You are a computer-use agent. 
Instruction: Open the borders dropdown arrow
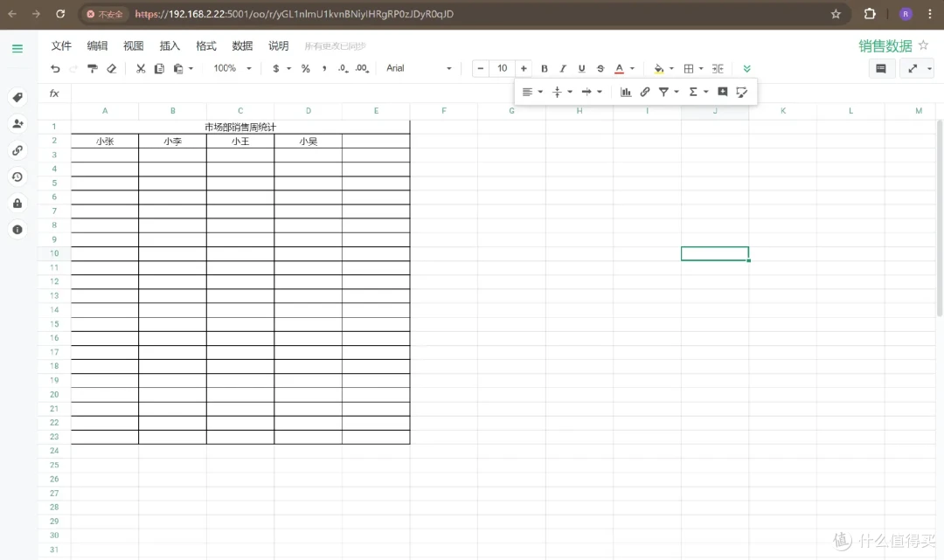(701, 68)
